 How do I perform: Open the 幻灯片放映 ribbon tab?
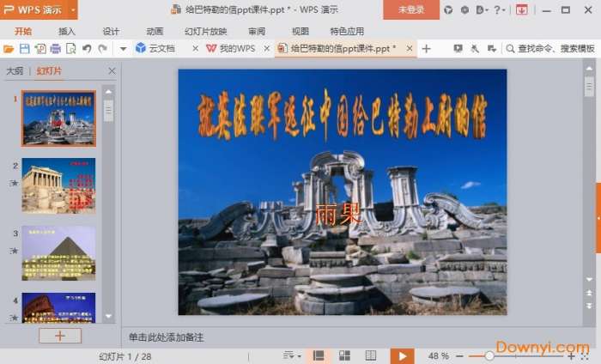(206, 32)
